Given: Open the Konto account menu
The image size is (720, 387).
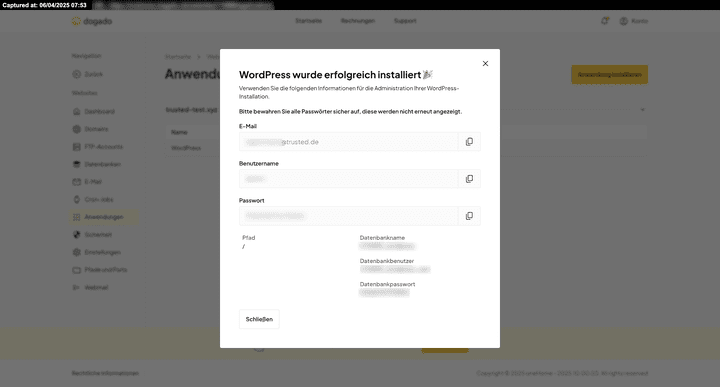Looking at the screenshot, I should (634, 21).
